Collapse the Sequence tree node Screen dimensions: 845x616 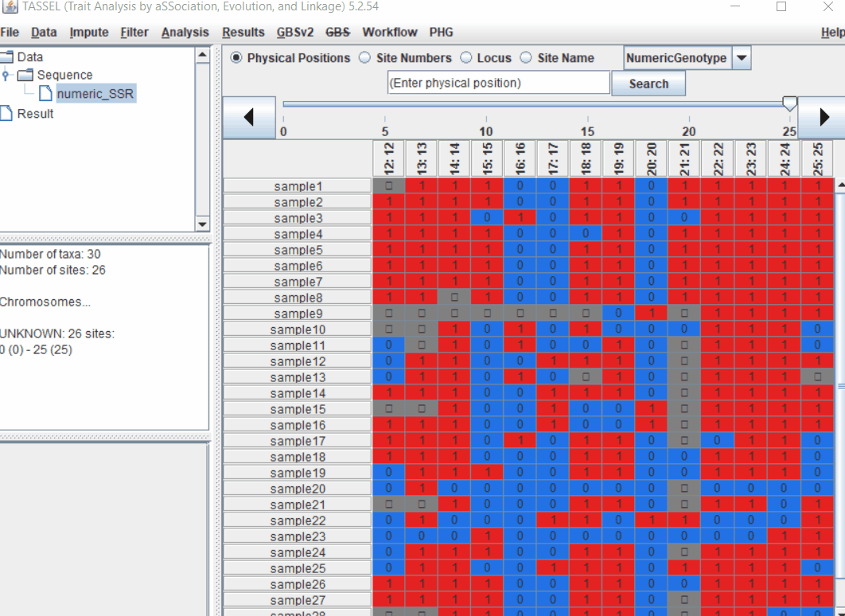(6, 75)
